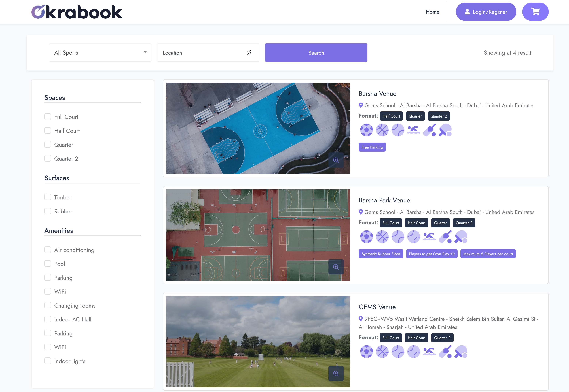Screen dimensions: 569x392
Task: Select the Changing rooms amenity checkbox
Action: tap(48, 305)
